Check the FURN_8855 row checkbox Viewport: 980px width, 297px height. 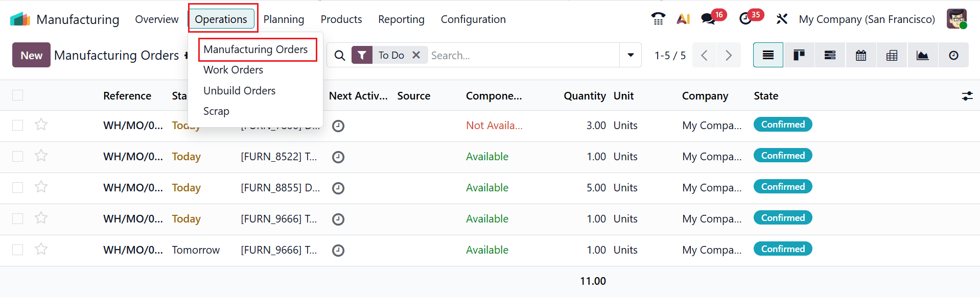18,188
